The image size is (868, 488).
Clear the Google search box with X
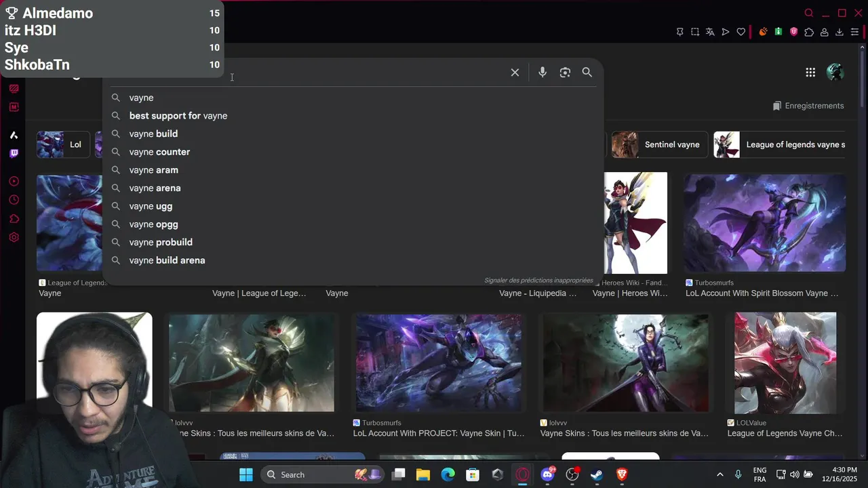coord(515,73)
